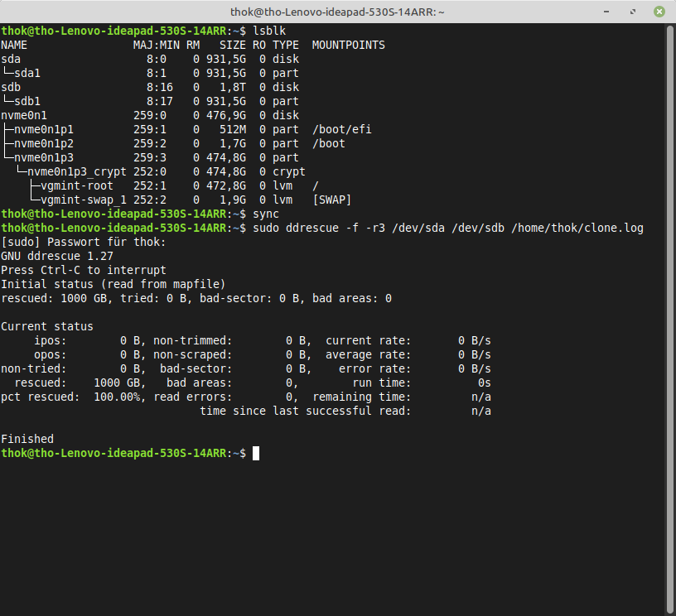Click the '/boot/efi' mountpoint text
The image size is (676, 616).
(x=342, y=129)
